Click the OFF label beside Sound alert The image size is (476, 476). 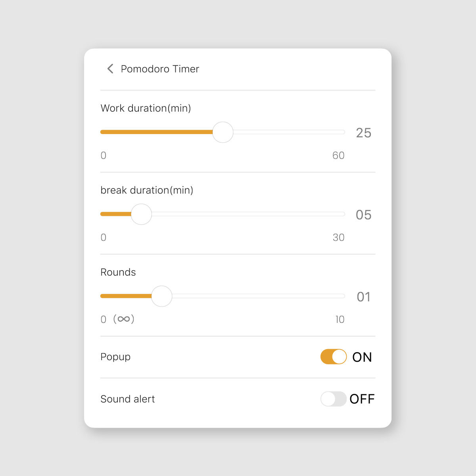[362, 399]
